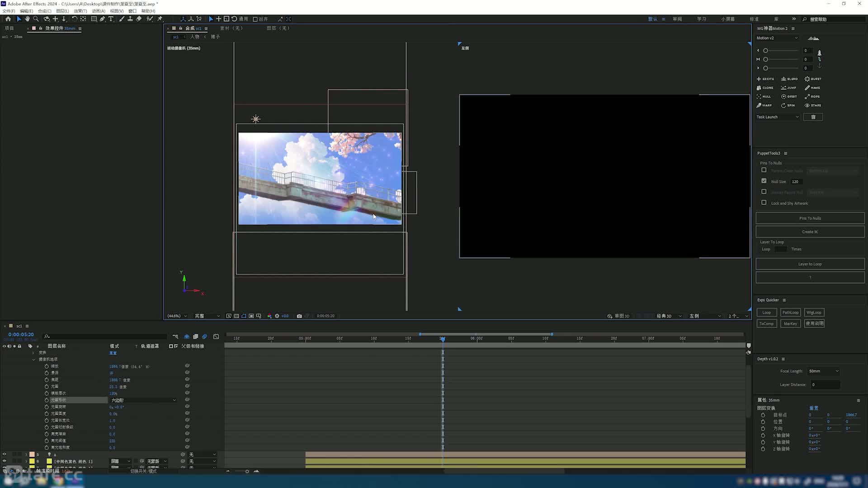Collapse the 摄像机选项 group

point(33,359)
